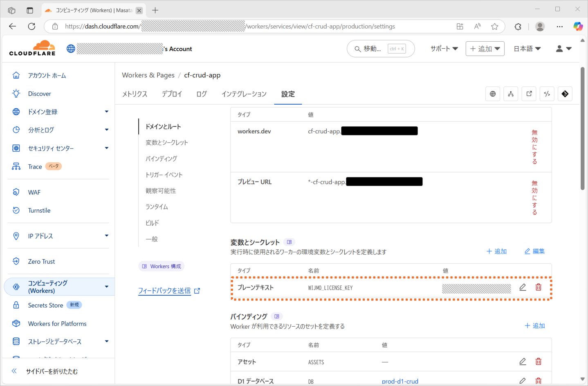Edit WIJMO_LICENSE_KEY pencil icon

click(x=523, y=287)
